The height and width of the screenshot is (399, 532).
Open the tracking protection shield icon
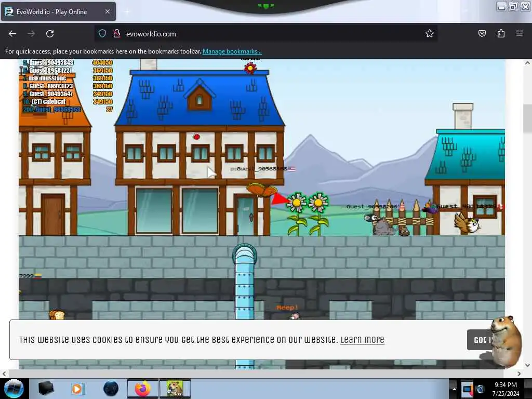pyautogui.click(x=102, y=34)
